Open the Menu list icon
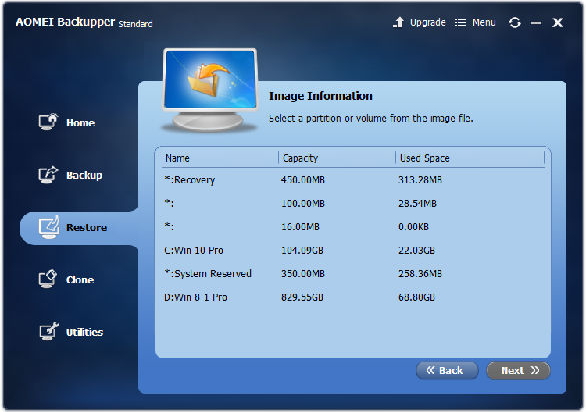586x412 pixels. click(x=460, y=23)
